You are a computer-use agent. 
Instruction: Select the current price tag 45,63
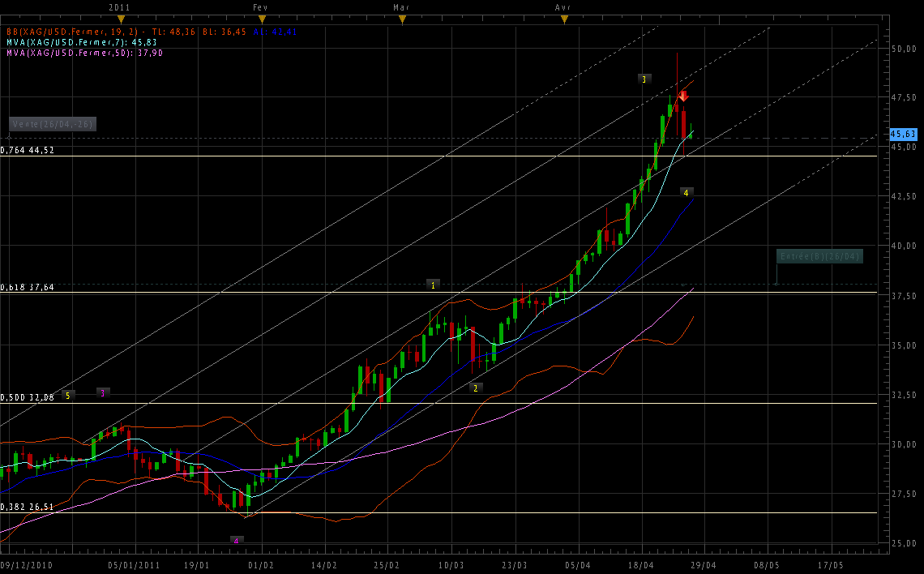[903, 134]
